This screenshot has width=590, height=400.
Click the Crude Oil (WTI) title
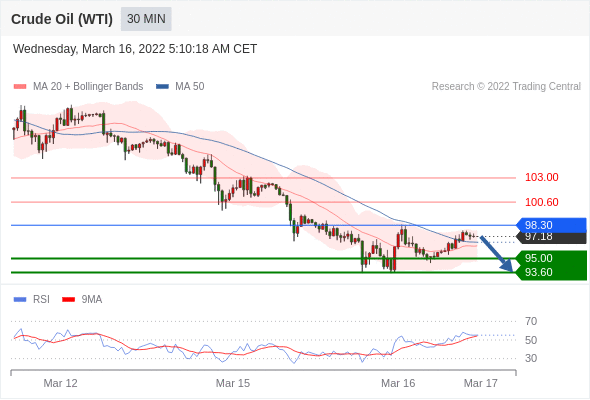[62, 19]
